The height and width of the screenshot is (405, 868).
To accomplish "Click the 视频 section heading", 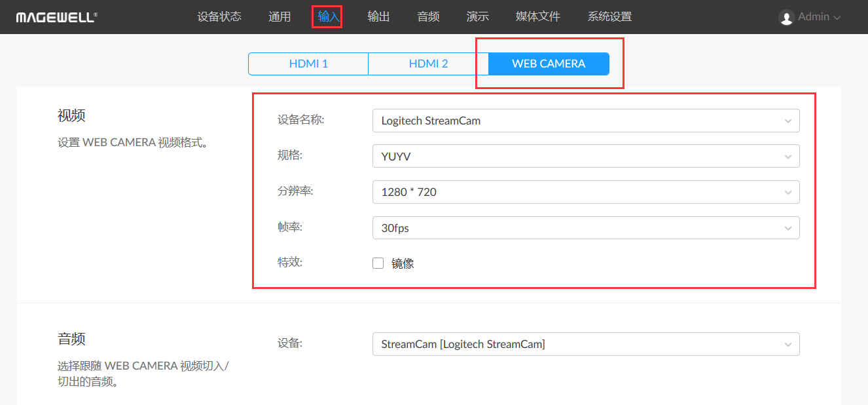I will 71,116.
